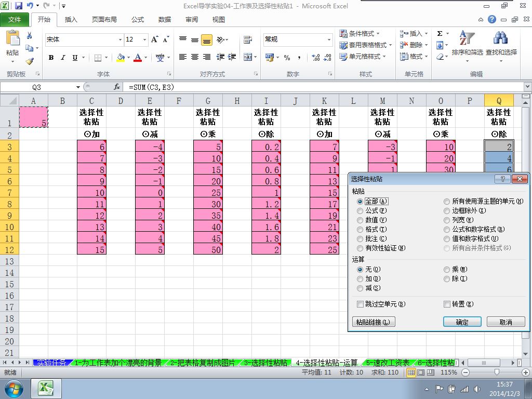Open the 文件 tab
The height and width of the screenshot is (399, 532).
pyautogui.click(x=15, y=20)
